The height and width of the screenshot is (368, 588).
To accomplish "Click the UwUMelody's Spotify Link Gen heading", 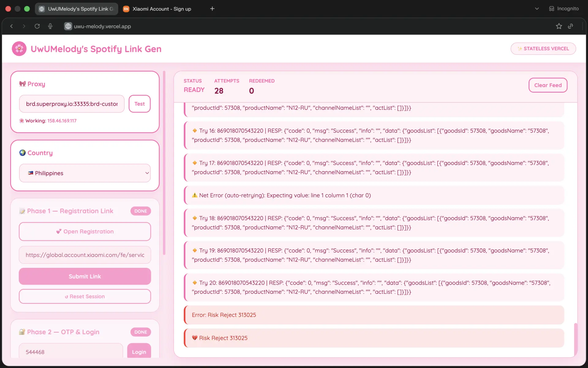I will (x=96, y=49).
